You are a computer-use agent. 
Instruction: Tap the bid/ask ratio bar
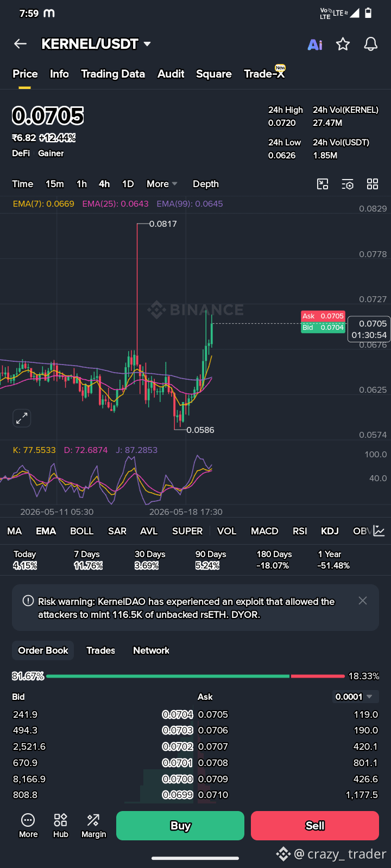[x=195, y=676]
